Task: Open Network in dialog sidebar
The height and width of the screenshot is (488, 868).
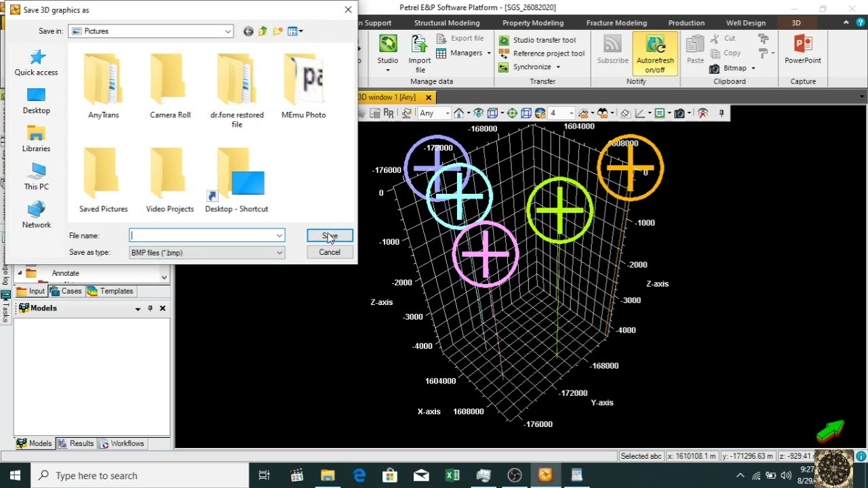Action: [x=37, y=214]
